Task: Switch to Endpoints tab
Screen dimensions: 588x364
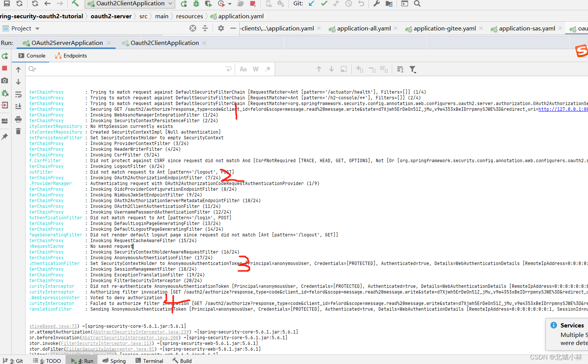Action: point(71,56)
